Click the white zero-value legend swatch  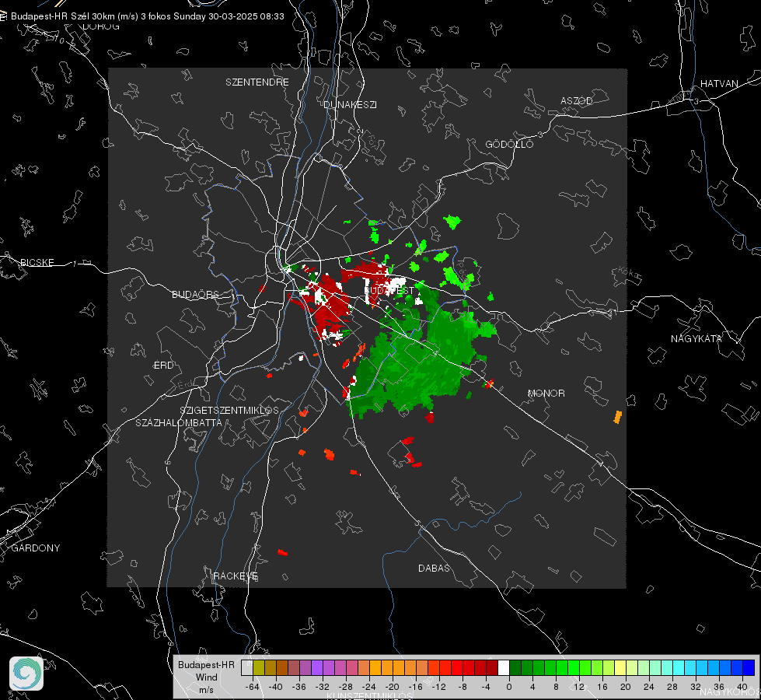[504, 668]
